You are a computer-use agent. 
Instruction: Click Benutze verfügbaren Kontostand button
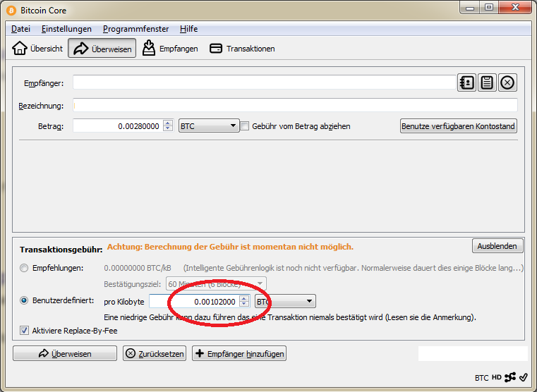tap(458, 126)
